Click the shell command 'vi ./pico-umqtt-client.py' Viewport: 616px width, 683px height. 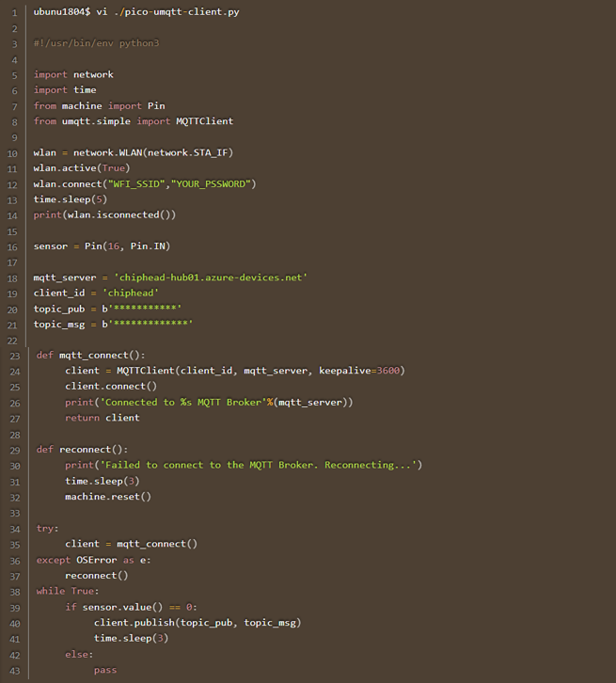click(167, 12)
